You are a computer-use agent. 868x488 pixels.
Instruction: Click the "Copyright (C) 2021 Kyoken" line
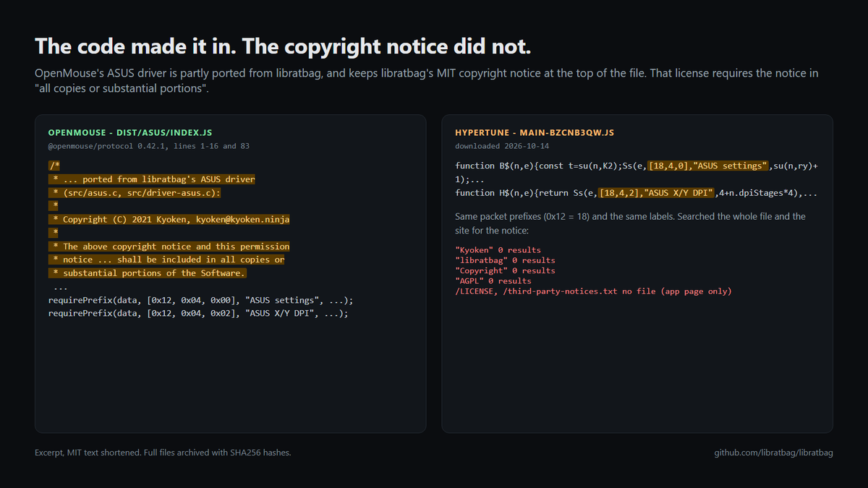click(x=169, y=219)
